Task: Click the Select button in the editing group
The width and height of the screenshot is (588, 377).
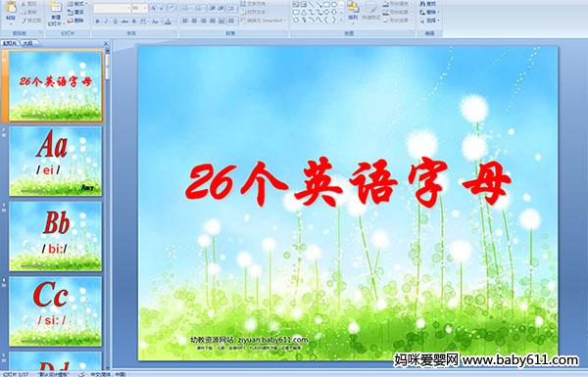Action: click(428, 21)
